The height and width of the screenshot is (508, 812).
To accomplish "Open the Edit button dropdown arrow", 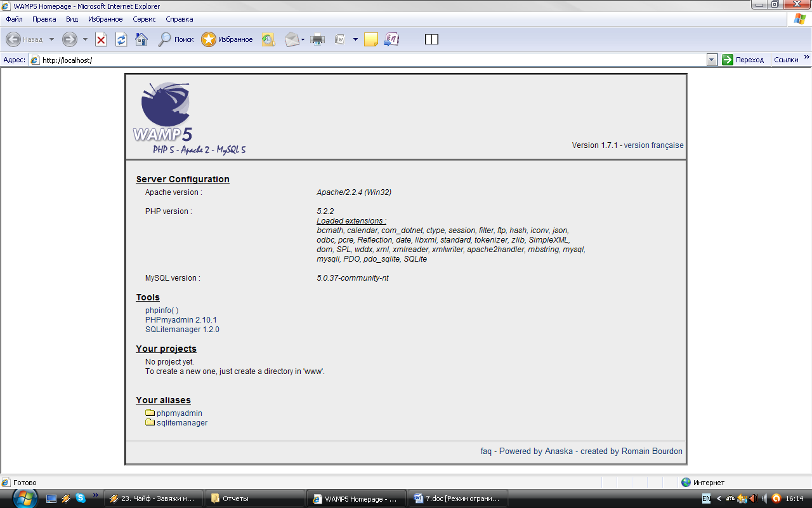I will (x=355, y=39).
